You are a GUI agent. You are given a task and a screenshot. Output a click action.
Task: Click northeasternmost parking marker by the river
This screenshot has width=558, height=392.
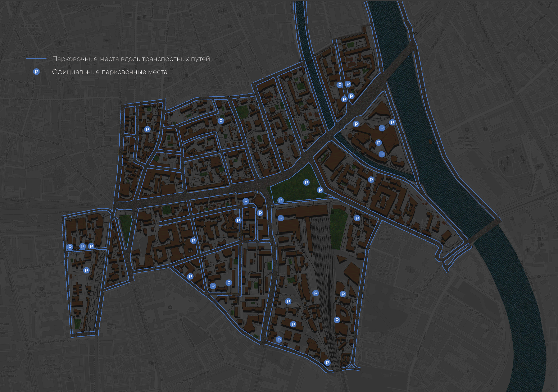(392, 123)
